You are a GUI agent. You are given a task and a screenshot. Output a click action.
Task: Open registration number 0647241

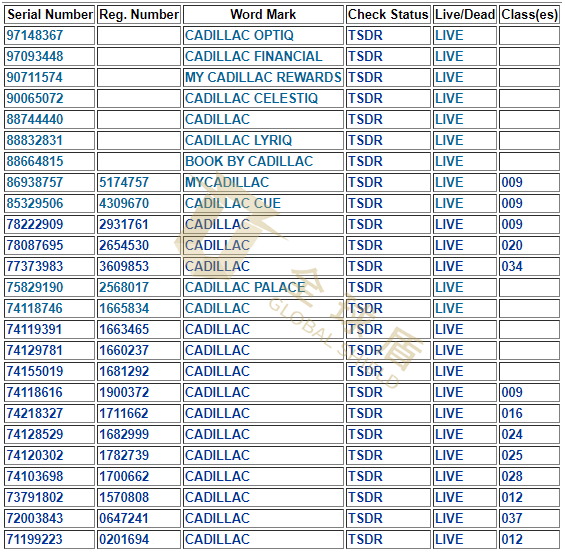click(x=124, y=518)
